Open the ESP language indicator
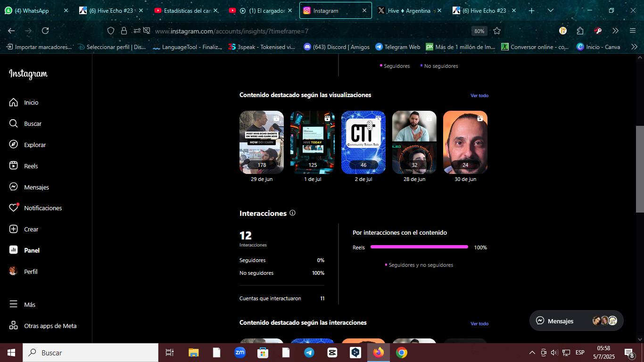The image size is (644, 362). coord(580,353)
